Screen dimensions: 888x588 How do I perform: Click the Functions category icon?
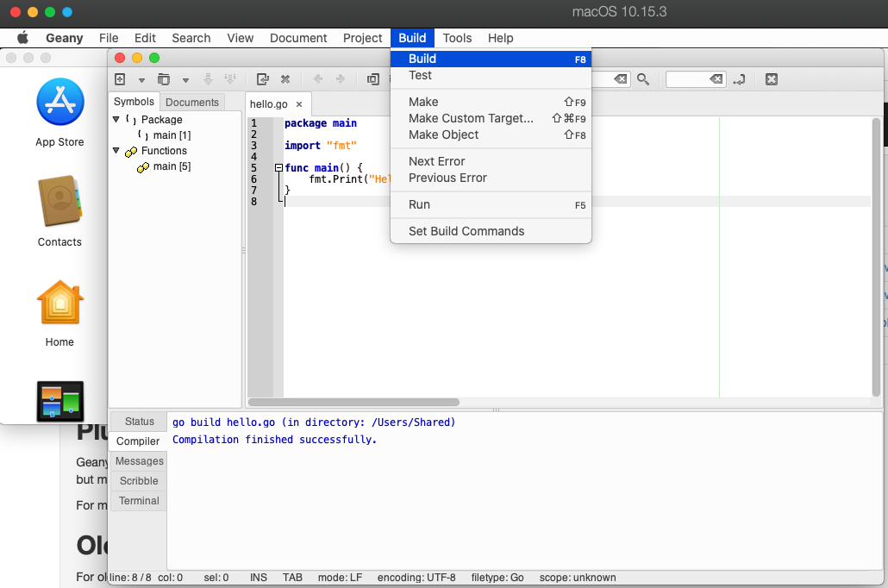(x=131, y=151)
